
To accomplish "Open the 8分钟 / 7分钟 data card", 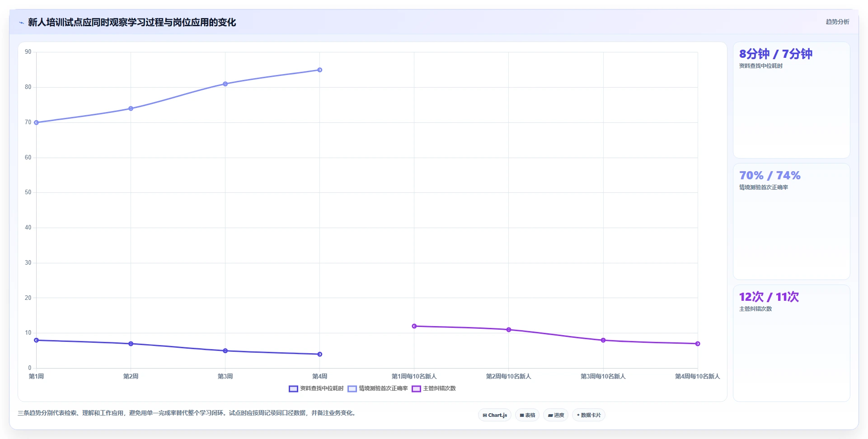I will tap(791, 100).
